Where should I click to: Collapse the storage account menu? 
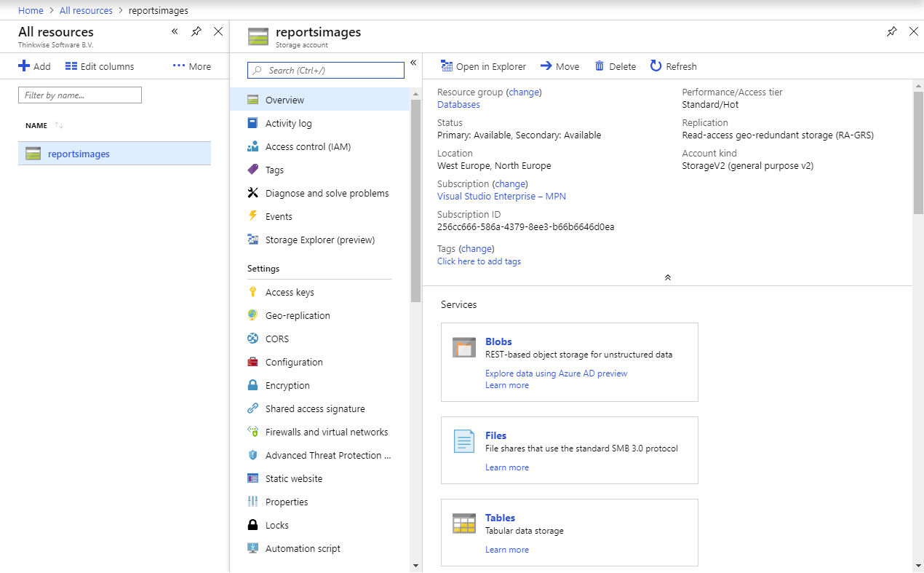pos(413,63)
